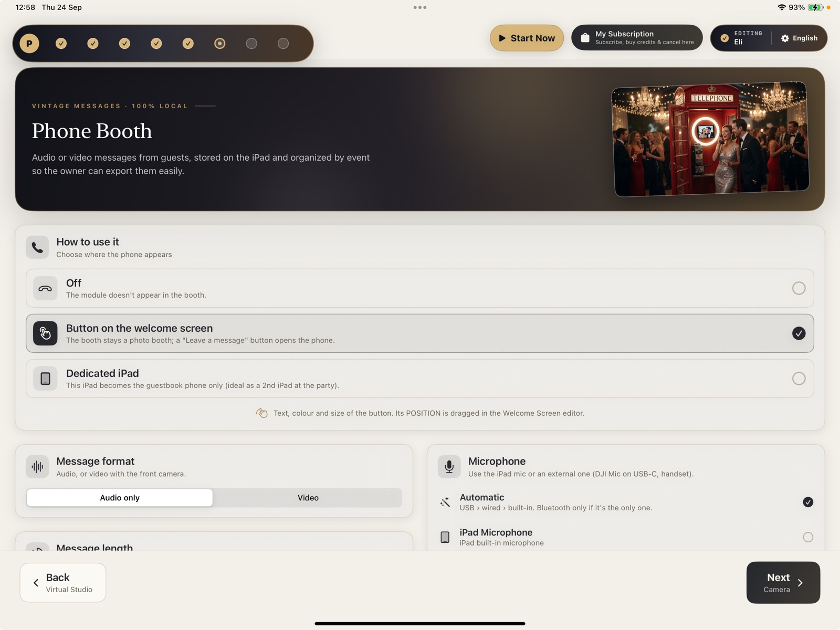Open the current step dot with ring
This screenshot has height=630, width=840.
(x=220, y=44)
